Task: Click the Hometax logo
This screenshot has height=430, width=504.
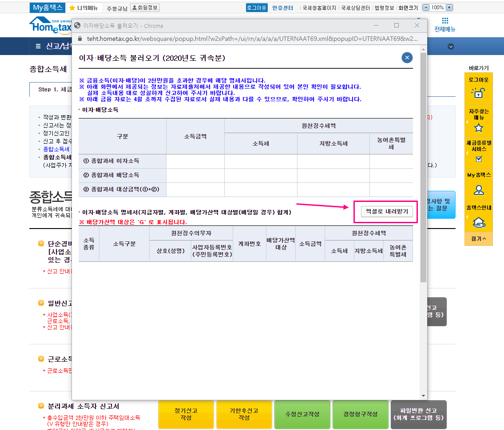Action: click(x=51, y=25)
